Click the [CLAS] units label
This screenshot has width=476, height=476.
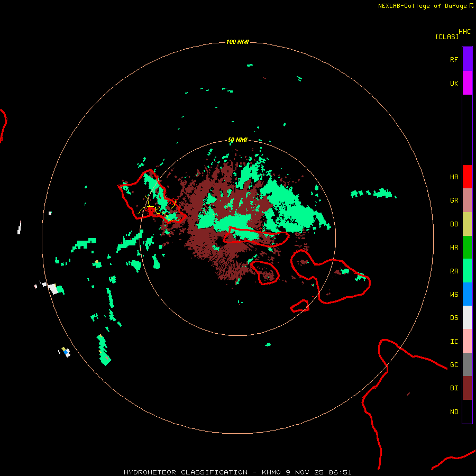pyautogui.click(x=447, y=36)
